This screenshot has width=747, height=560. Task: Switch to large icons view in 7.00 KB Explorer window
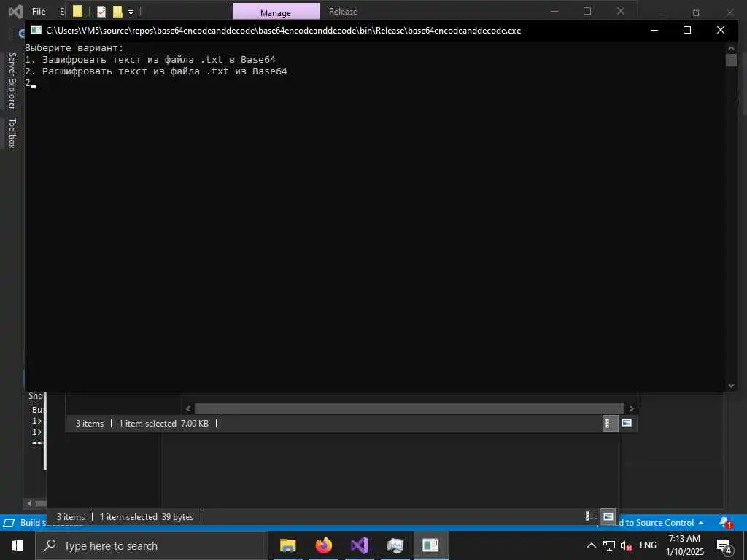click(627, 423)
